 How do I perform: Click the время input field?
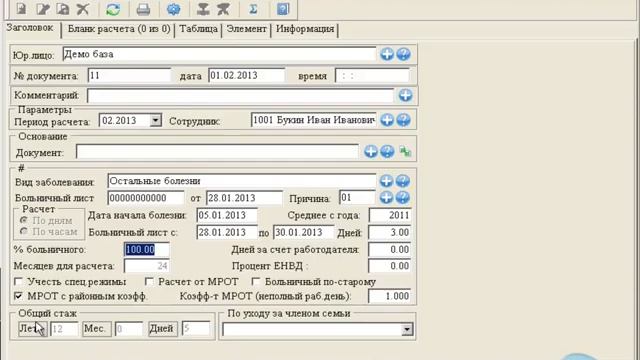pyautogui.click(x=372, y=76)
